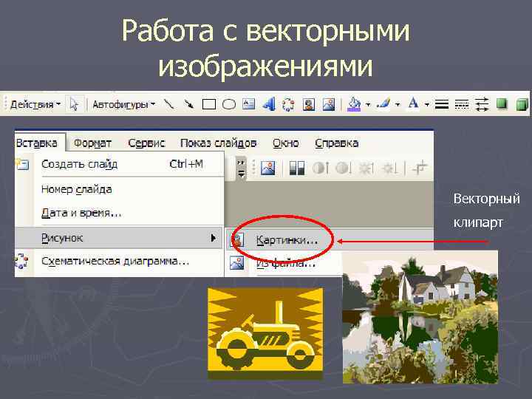This screenshot has height=399, width=532.
Task: Open fill color dropdown arrow
Action: coord(368,104)
